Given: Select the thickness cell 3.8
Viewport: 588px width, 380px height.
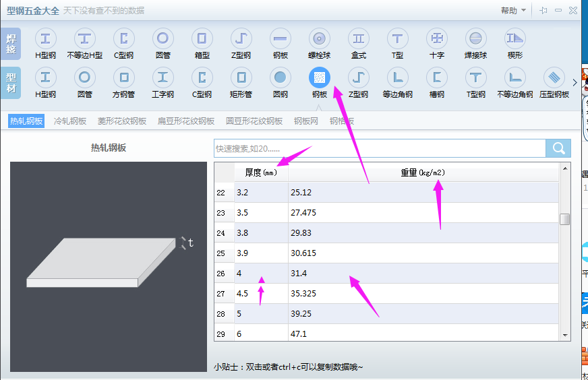Looking at the screenshot, I should click(x=262, y=233).
